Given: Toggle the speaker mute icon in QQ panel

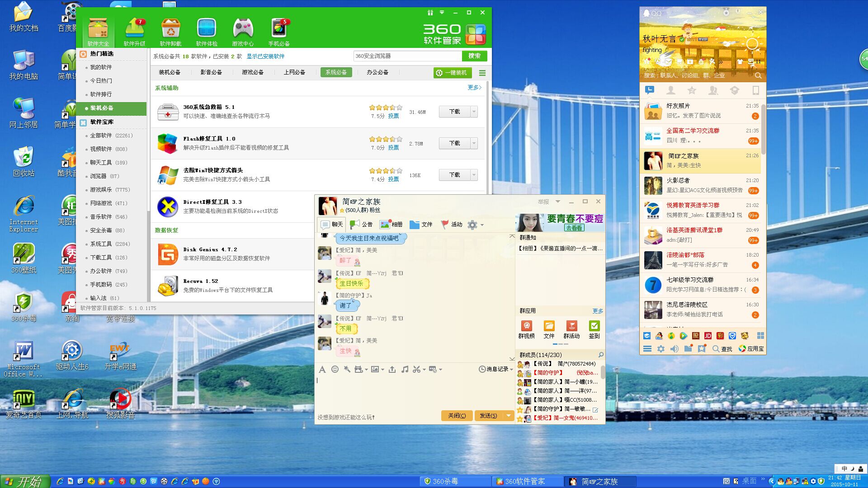Looking at the screenshot, I should tap(675, 349).
